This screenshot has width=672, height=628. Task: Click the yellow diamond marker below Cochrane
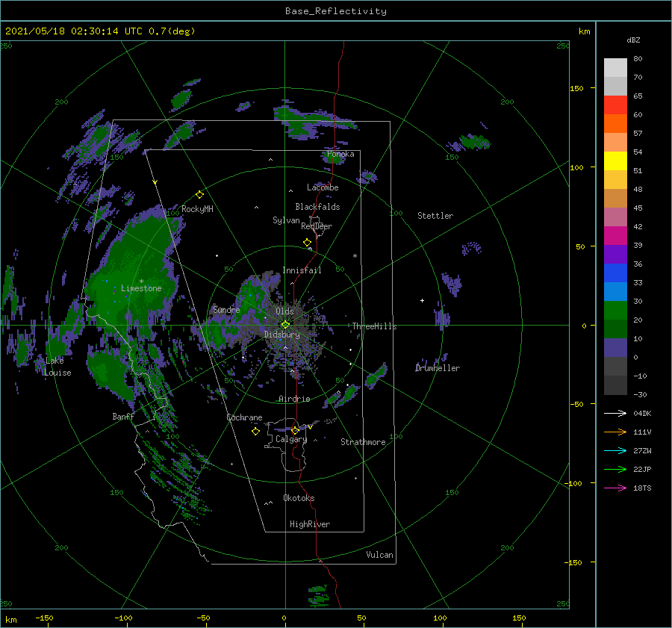(255, 432)
